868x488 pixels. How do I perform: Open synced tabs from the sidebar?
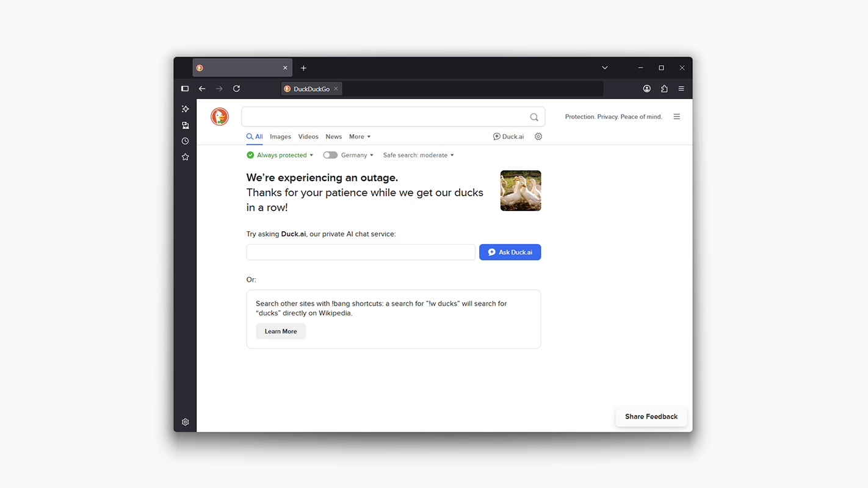click(186, 125)
